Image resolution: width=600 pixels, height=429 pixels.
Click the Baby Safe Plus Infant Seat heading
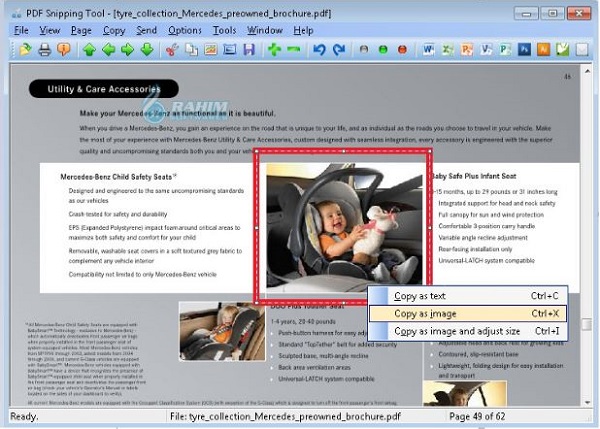click(x=474, y=176)
